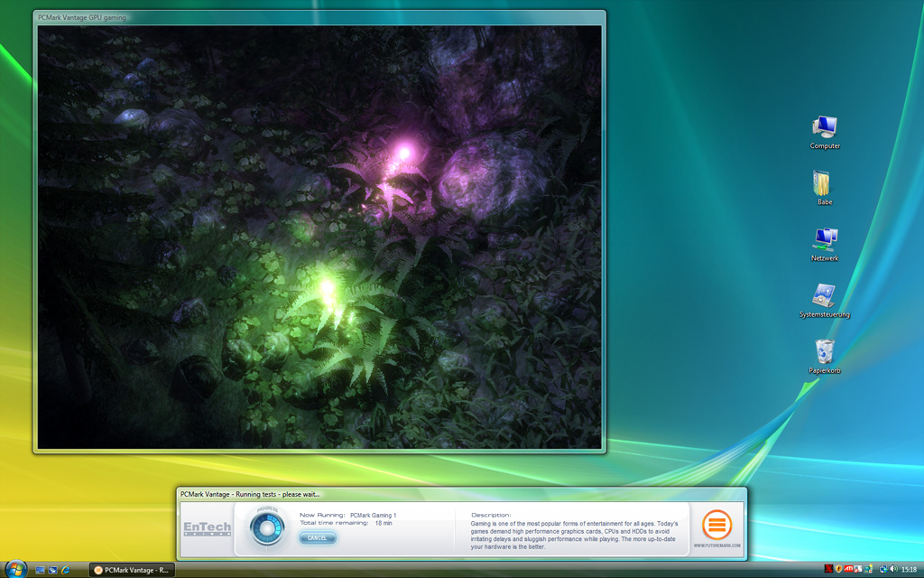Open the Computer desktop icon
Image resolution: width=924 pixels, height=578 pixels.
(x=825, y=132)
